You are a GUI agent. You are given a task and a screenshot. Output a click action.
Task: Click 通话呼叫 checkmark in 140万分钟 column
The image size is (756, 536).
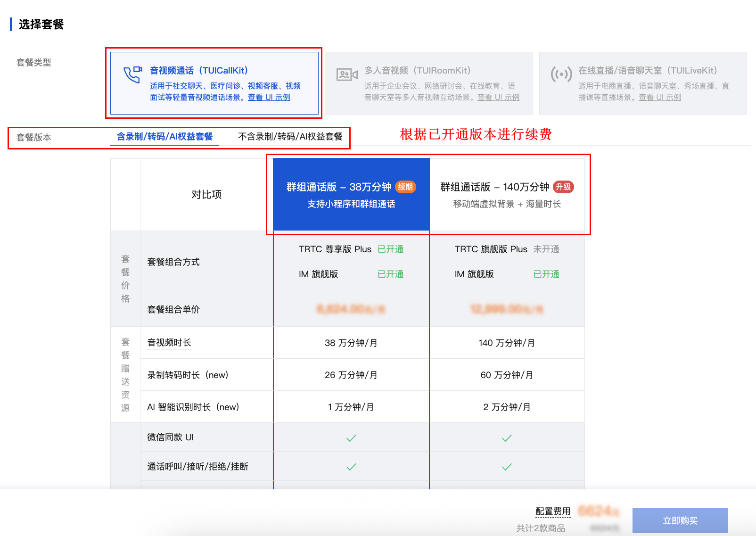click(x=507, y=467)
